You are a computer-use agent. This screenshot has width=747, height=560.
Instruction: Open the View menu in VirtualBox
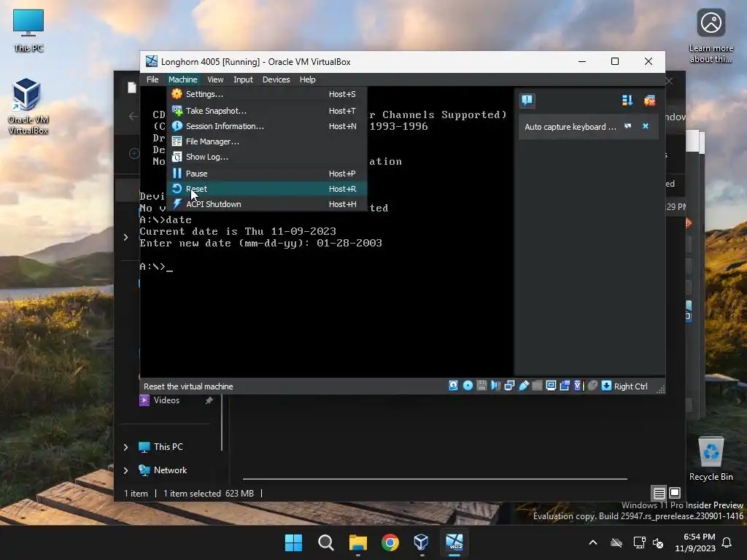click(x=215, y=79)
